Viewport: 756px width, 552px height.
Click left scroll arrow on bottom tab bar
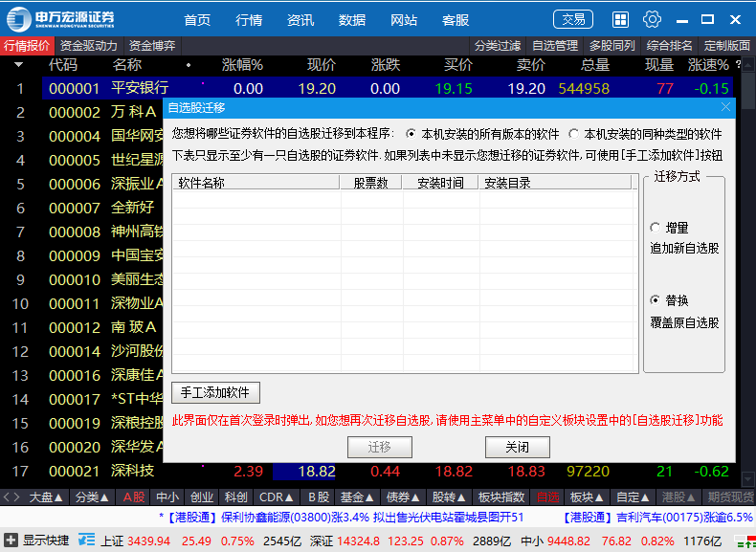pos(7,497)
